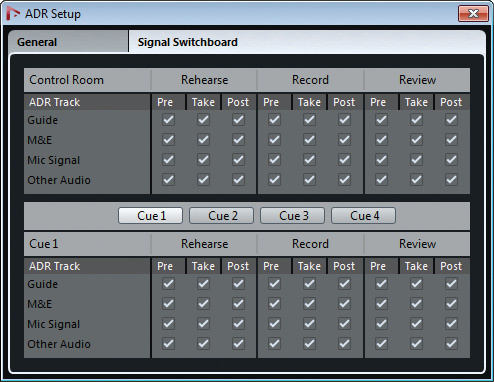The image size is (494, 382).
Task: Disable Control Room M&E Rehearse Post
Action: (238, 140)
